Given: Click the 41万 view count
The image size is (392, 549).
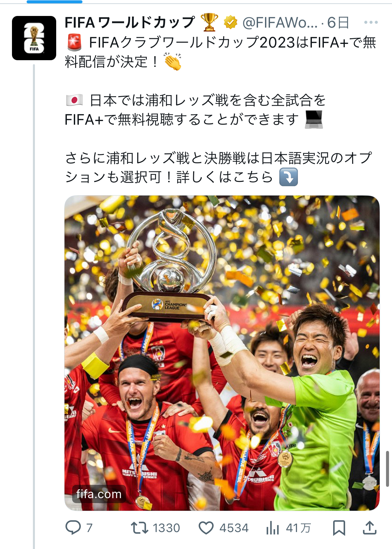Looking at the screenshot, I should click(298, 528).
